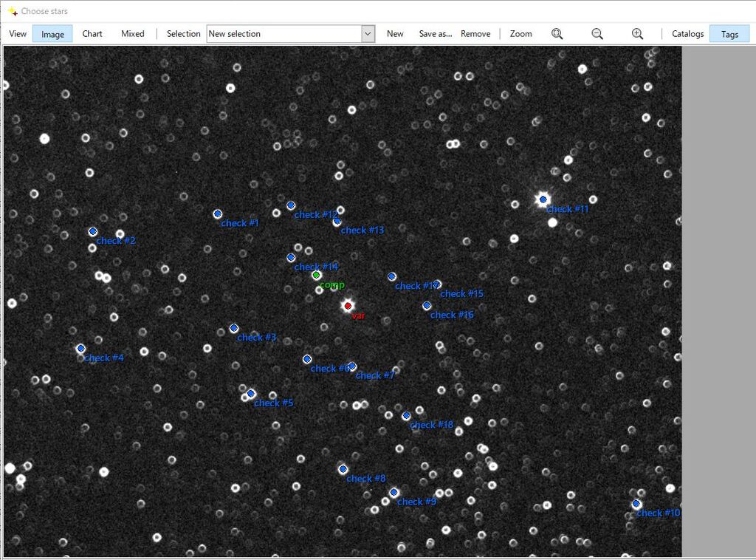756x560 pixels.
Task: Click the check #12 star marker
Action: coord(291,205)
